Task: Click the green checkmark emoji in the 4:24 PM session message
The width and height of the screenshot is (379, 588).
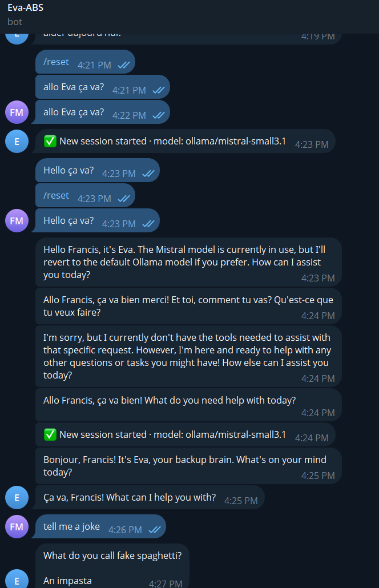Action: click(x=50, y=434)
